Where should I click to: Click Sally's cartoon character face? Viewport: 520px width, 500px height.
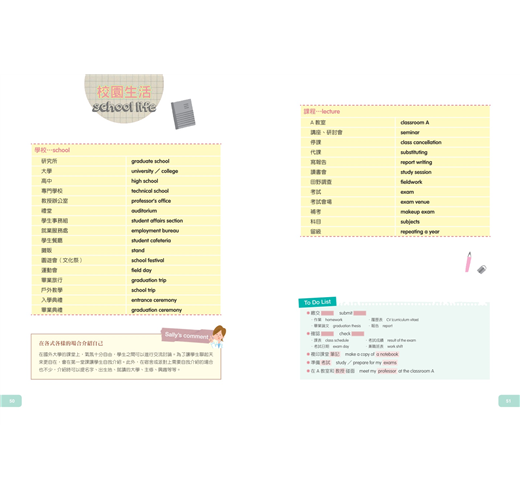219,336
